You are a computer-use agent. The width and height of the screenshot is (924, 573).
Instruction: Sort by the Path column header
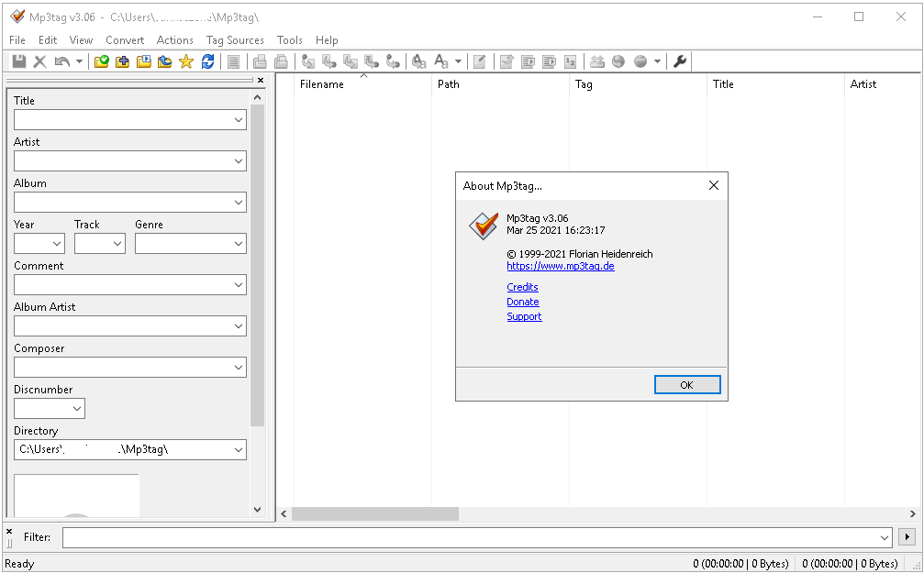(500, 84)
